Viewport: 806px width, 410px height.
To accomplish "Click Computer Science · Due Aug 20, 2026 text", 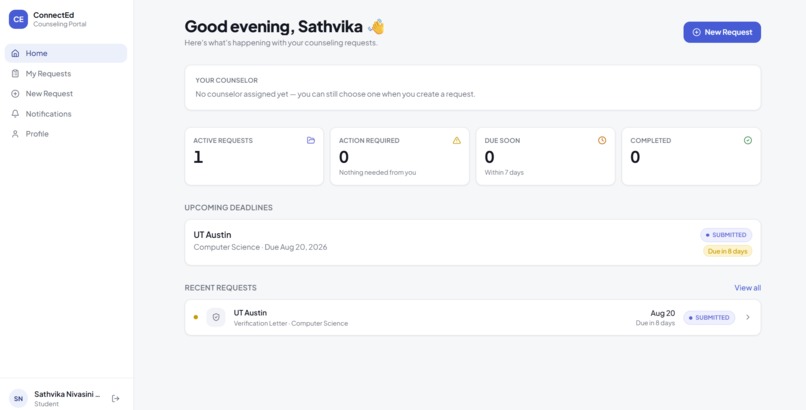I will pyautogui.click(x=260, y=247).
